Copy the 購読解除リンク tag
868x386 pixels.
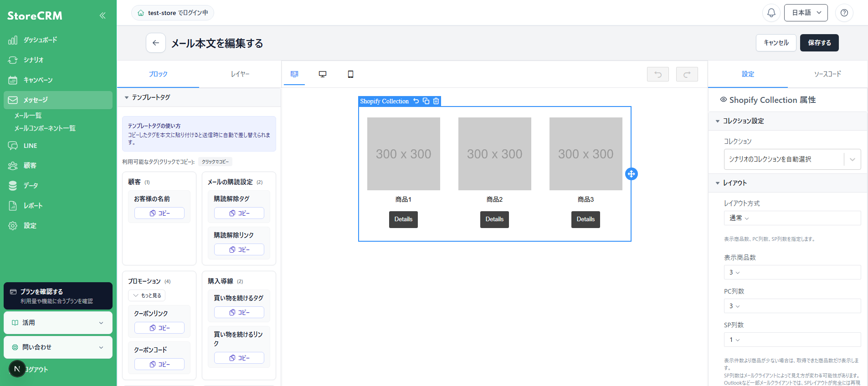[x=239, y=249]
